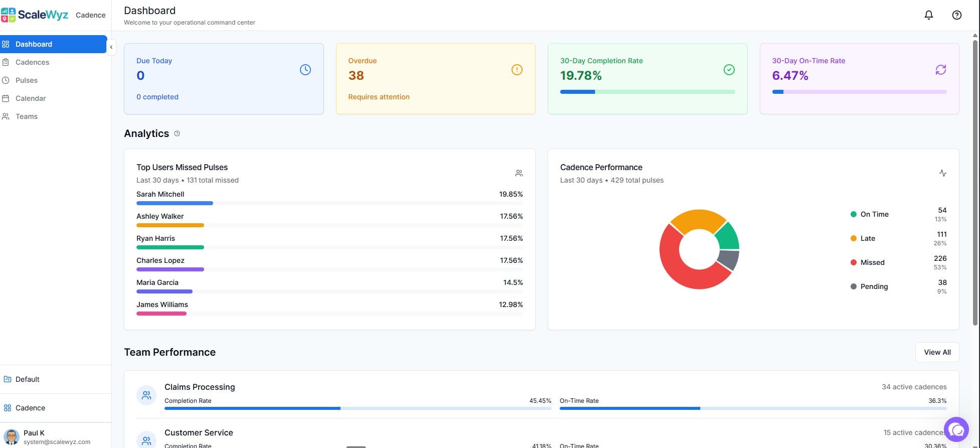Click the help question mark icon
980x448 pixels.
(x=956, y=15)
